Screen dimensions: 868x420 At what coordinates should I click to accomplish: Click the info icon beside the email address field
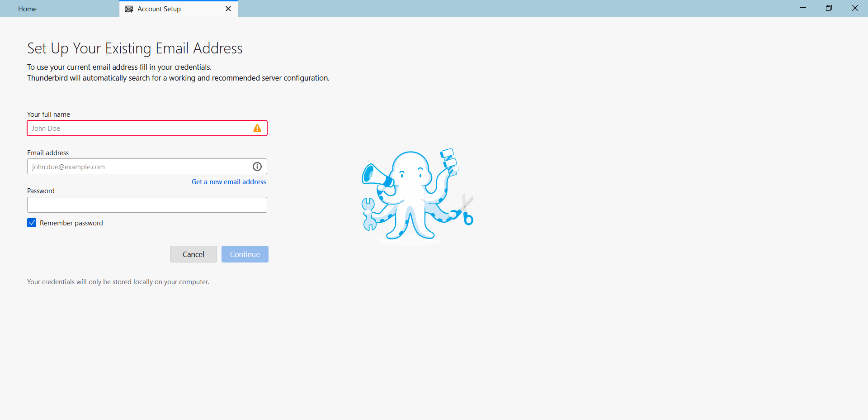point(257,167)
